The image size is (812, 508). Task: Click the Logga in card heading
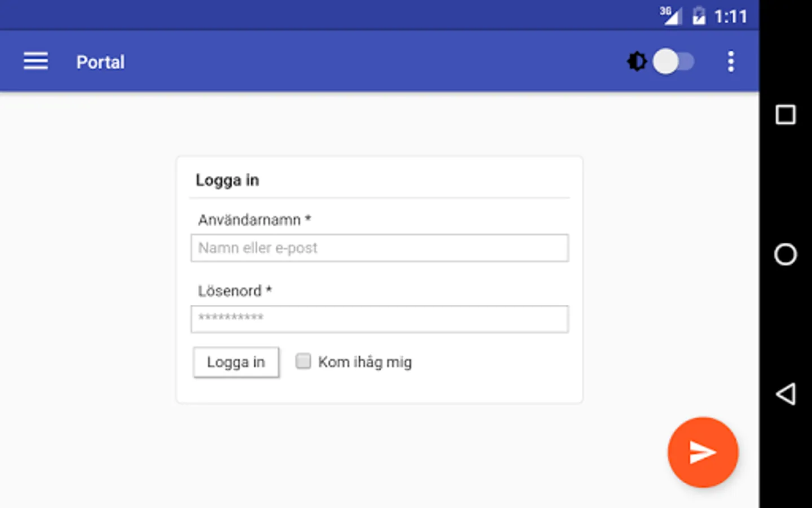(x=227, y=180)
